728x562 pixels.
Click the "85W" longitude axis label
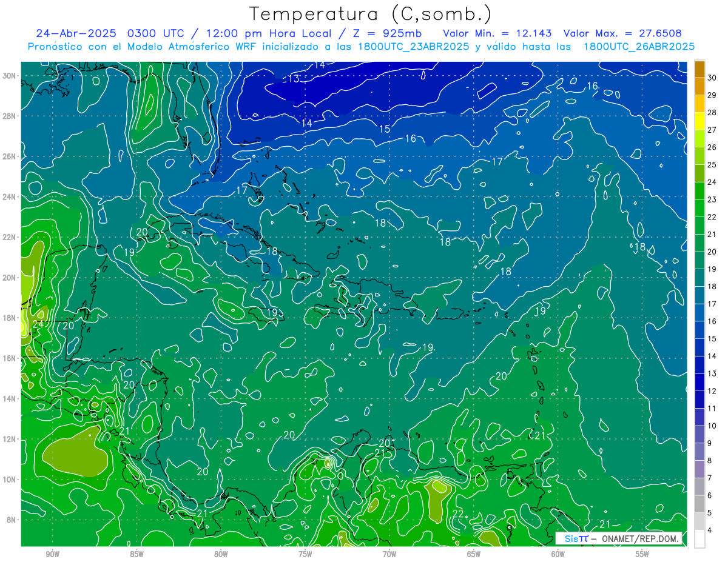pyautogui.click(x=136, y=554)
